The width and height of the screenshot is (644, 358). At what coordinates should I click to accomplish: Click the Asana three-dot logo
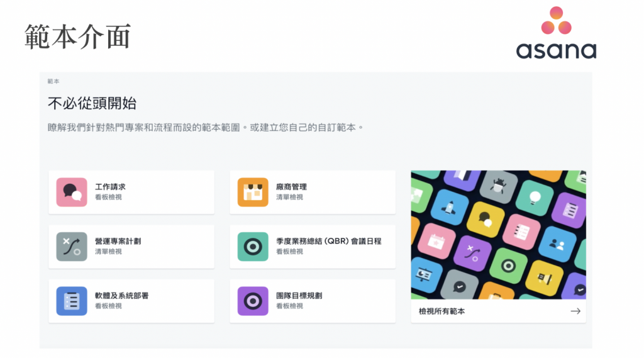click(556, 21)
